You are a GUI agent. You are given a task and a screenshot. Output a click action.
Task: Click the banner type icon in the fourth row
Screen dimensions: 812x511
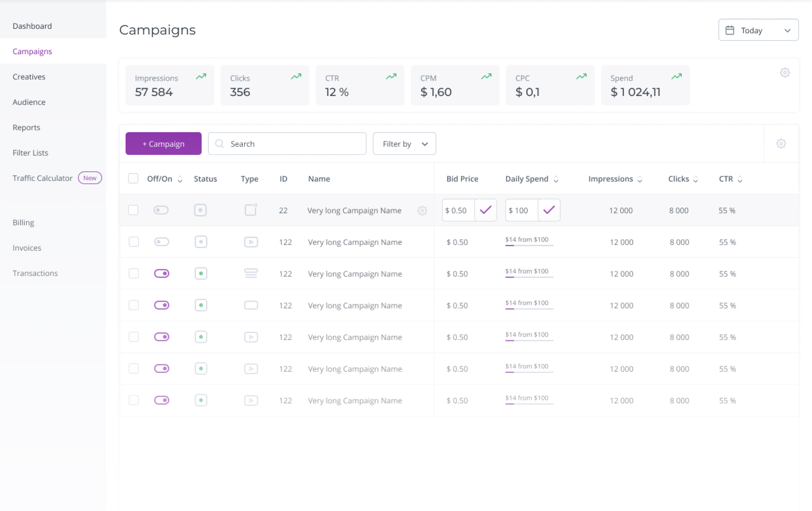(251, 305)
